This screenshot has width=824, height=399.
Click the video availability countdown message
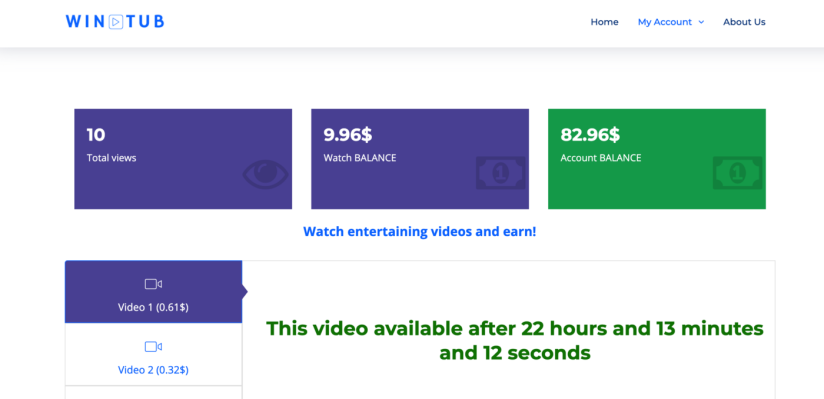(515, 340)
